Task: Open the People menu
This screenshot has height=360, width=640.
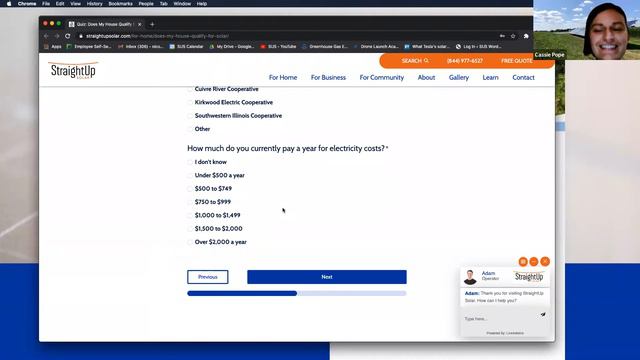Action: click(x=146, y=4)
